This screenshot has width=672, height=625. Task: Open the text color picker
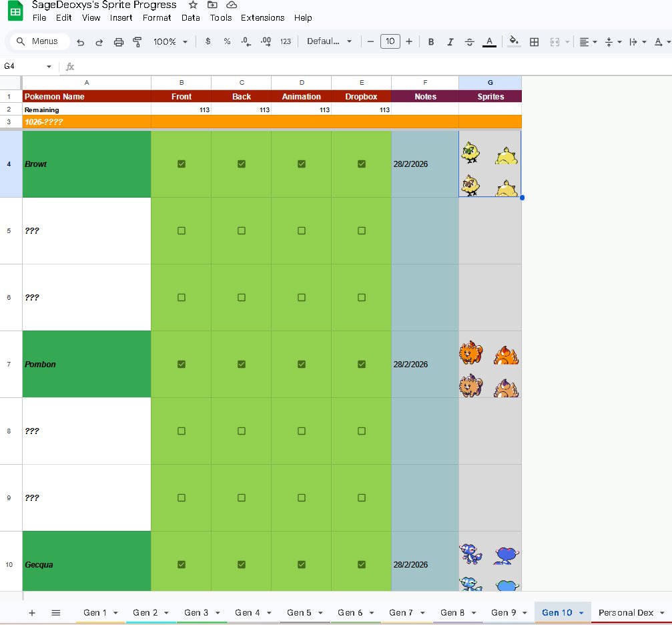click(x=489, y=41)
